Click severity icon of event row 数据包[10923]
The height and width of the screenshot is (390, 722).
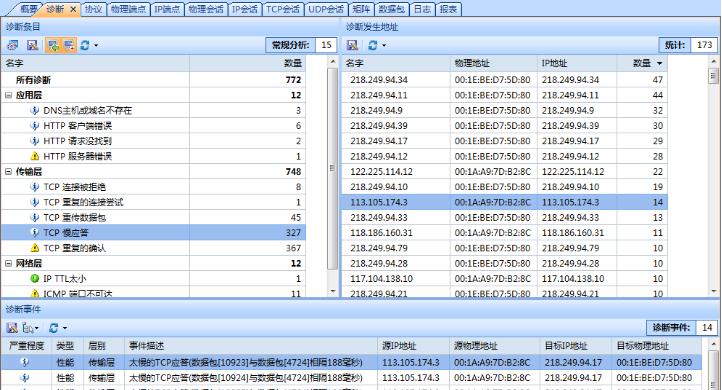[x=25, y=362]
